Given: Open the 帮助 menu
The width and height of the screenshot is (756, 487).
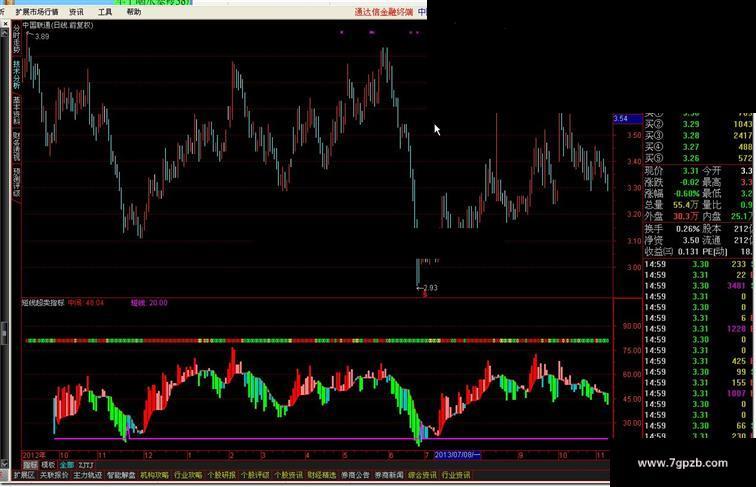Looking at the screenshot, I should coord(134,12).
